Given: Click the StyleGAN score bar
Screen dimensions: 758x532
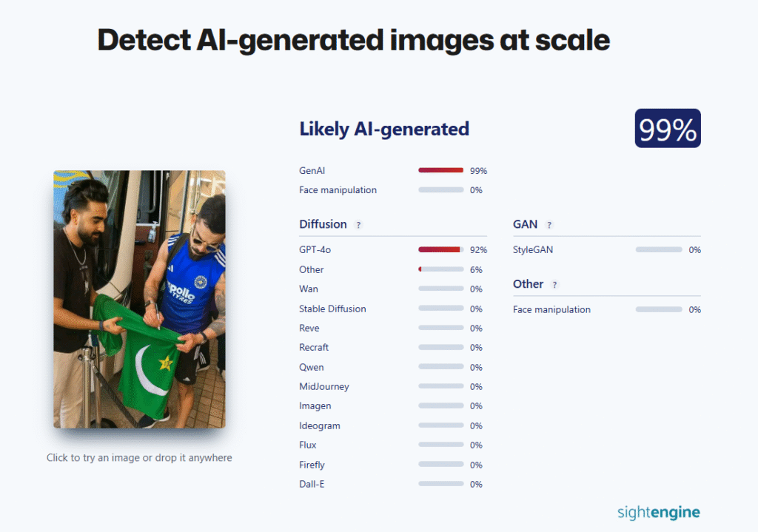Looking at the screenshot, I should click(x=658, y=250).
